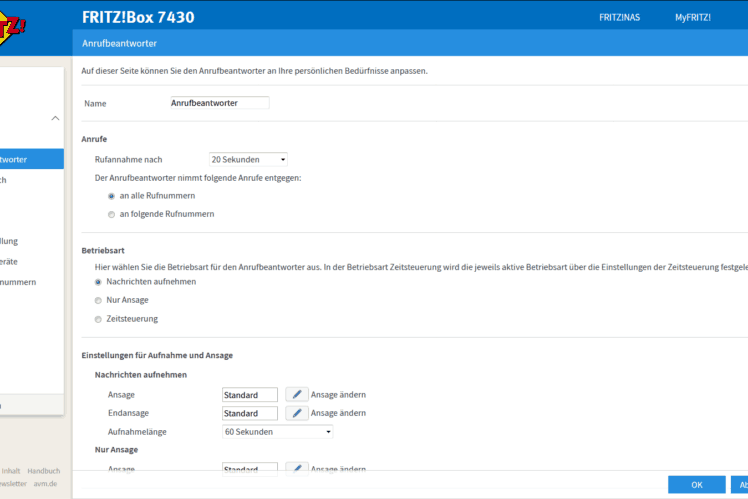The image size is (748, 499).
Task: Open avm.de link in footer
Action: [45, 484]
